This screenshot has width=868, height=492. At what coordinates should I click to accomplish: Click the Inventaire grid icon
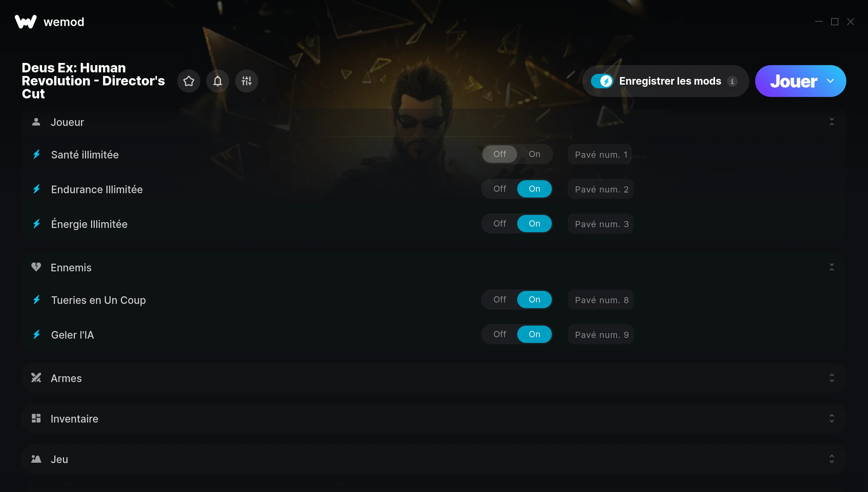[36, 418]
